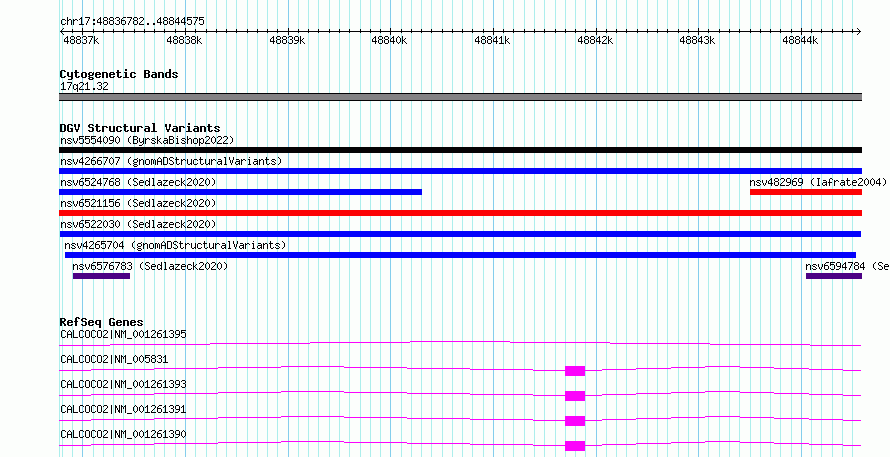Click the blue nsv4266707 variant bar
Image resolution: width=890 pixels, height=457 pixels.
460,171
